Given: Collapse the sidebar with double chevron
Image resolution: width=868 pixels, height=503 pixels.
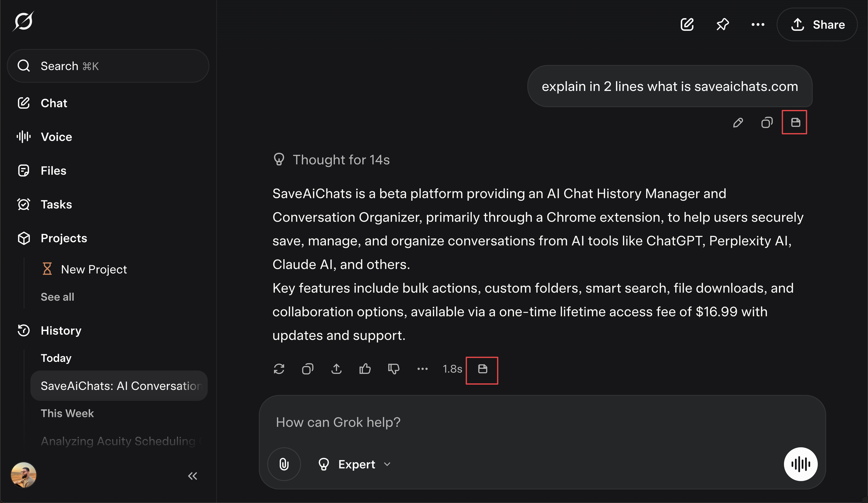Looking at the screenshot, I should click(x=193, y=476).
